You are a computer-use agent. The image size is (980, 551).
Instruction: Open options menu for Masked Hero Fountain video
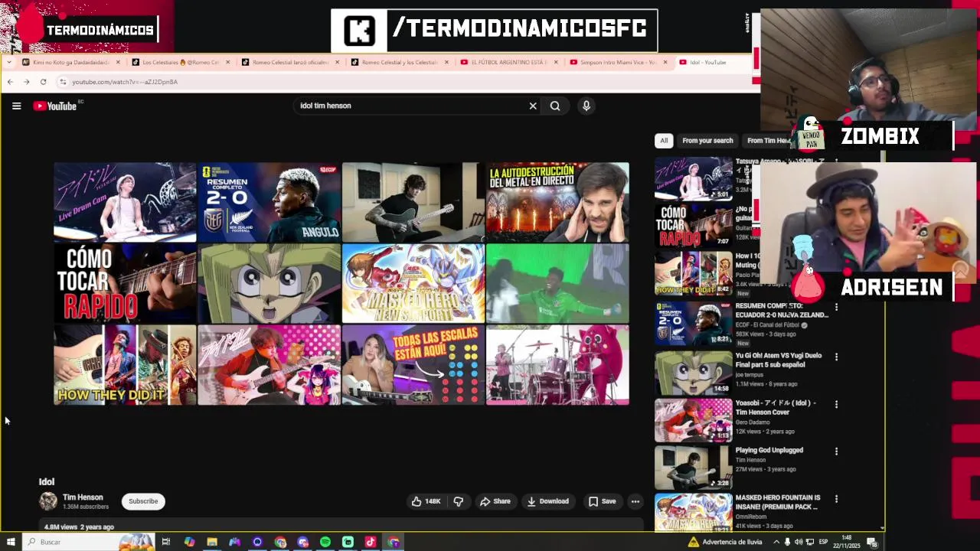836,499
